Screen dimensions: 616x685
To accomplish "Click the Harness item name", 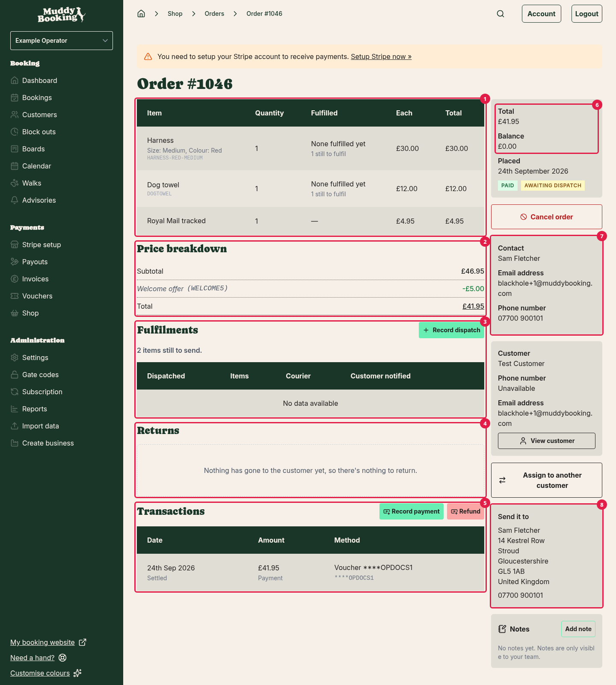I will [x=160, y=140].
